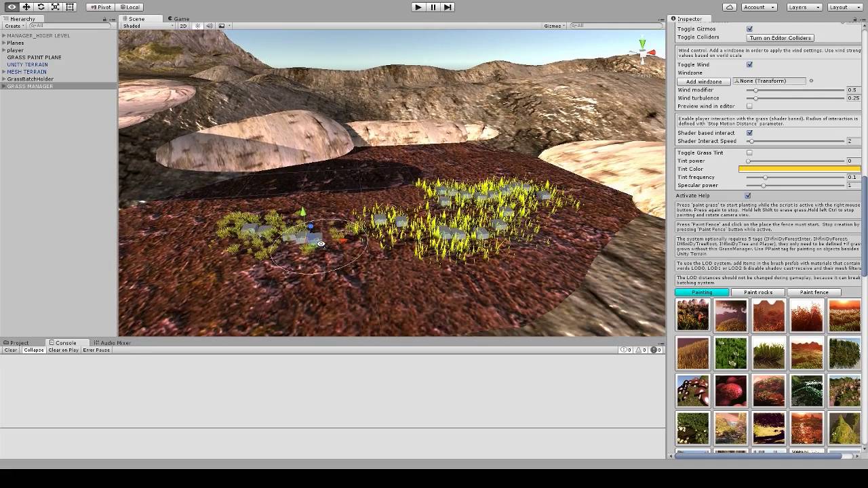The image size is (868, 488).
Task: Open the Shaded draw mode dropdown
Action: click(149, 26)
